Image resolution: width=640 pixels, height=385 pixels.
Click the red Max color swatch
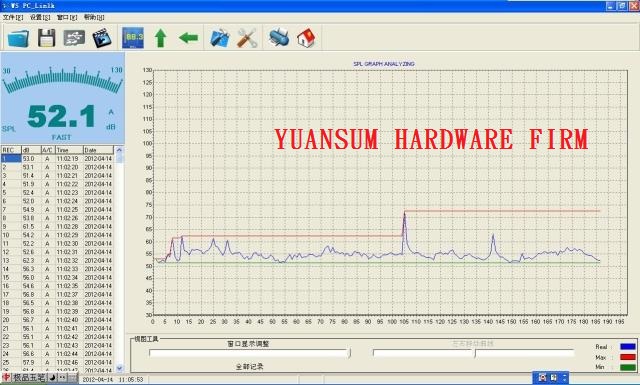click(x=628, y=357)
